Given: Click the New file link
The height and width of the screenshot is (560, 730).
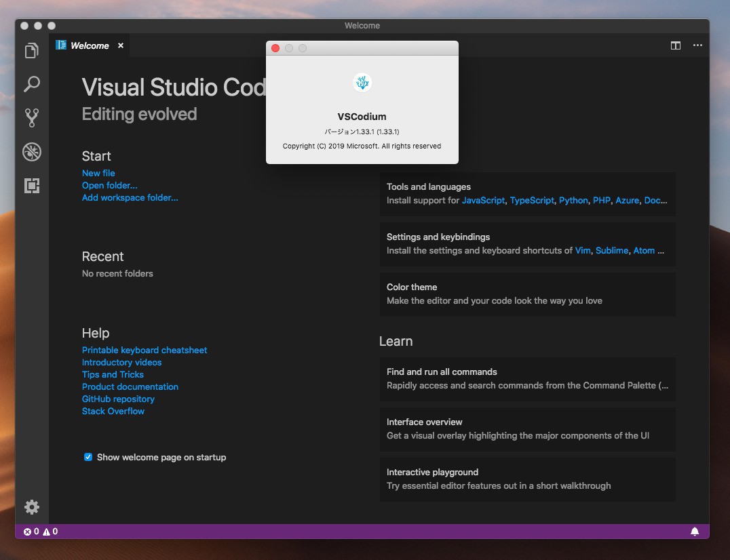Looking at the screenshot, I should coord(98,173).
